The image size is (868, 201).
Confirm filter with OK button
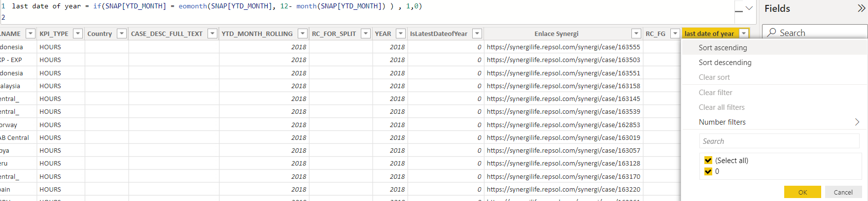[x=802, y=192]
